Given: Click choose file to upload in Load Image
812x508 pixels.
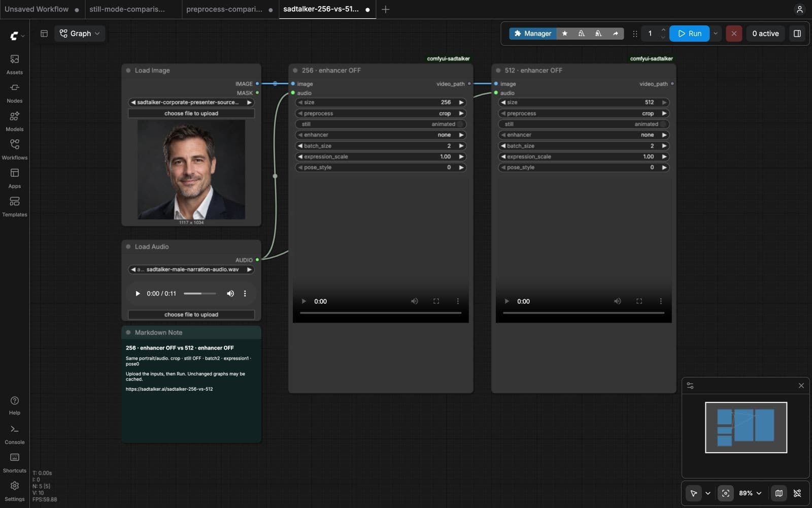Looking at the screenshot, I should (191, 113).
